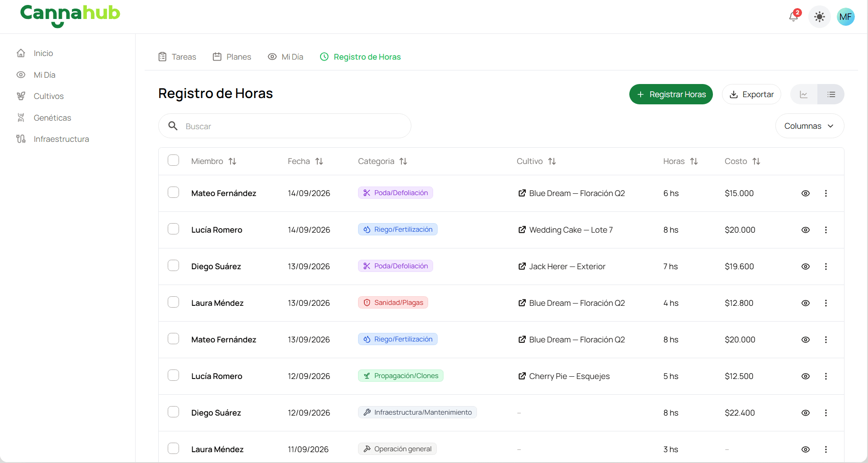Sort by Categoria column
The height and width of the screenshot is (463, 868).
click(x=403, y=161)
